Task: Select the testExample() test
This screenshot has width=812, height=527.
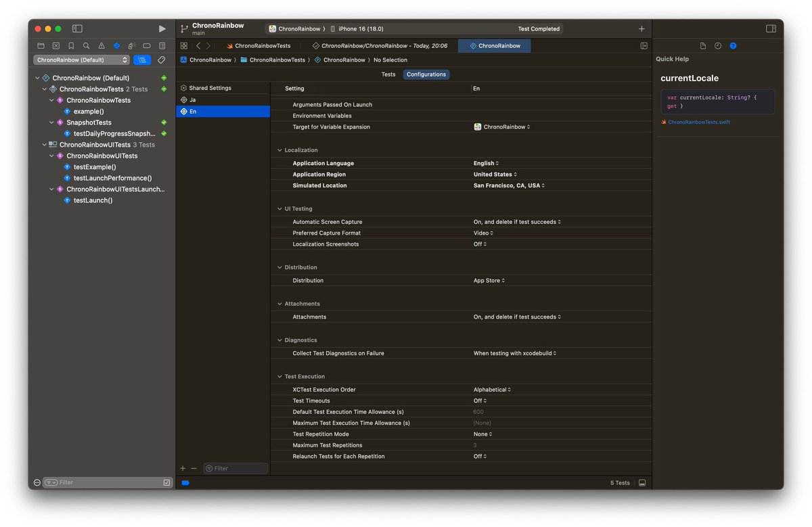Action: coord(95,167)
